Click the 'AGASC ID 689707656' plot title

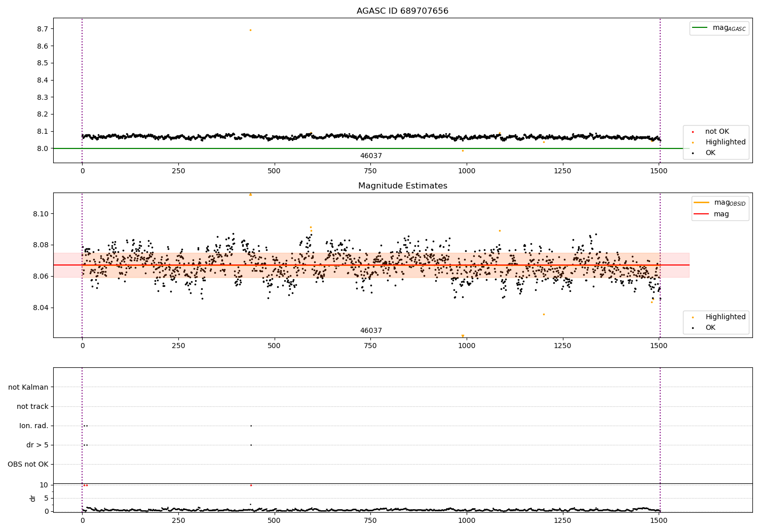tap(402, 11)
